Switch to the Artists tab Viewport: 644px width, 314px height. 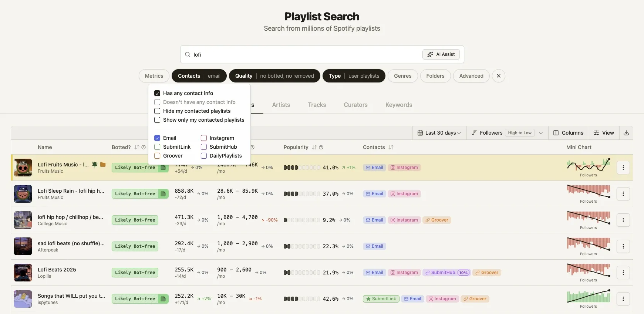click(281, 105)
